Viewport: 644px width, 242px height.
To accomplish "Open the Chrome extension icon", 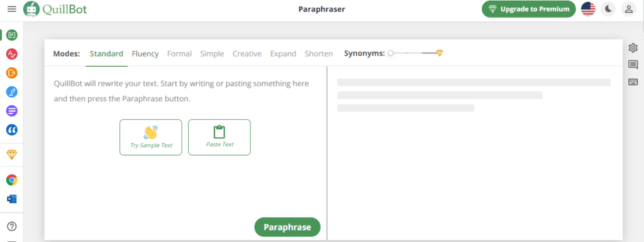I will [x=12, y=180].
